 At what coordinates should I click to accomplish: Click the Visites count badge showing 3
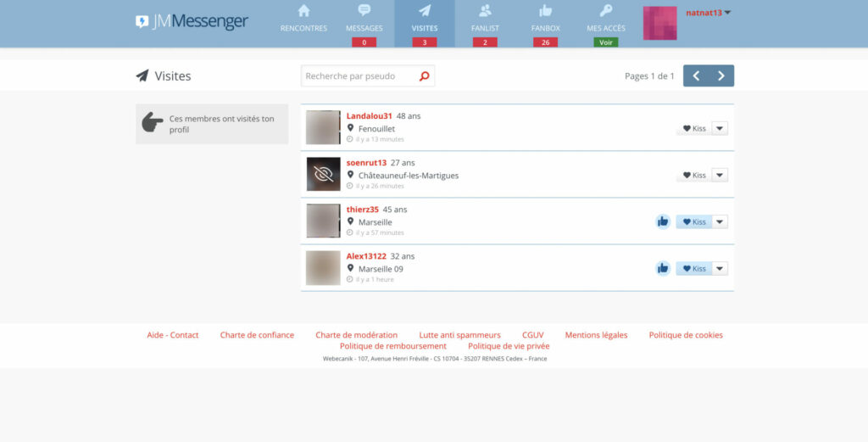point(425,42)
